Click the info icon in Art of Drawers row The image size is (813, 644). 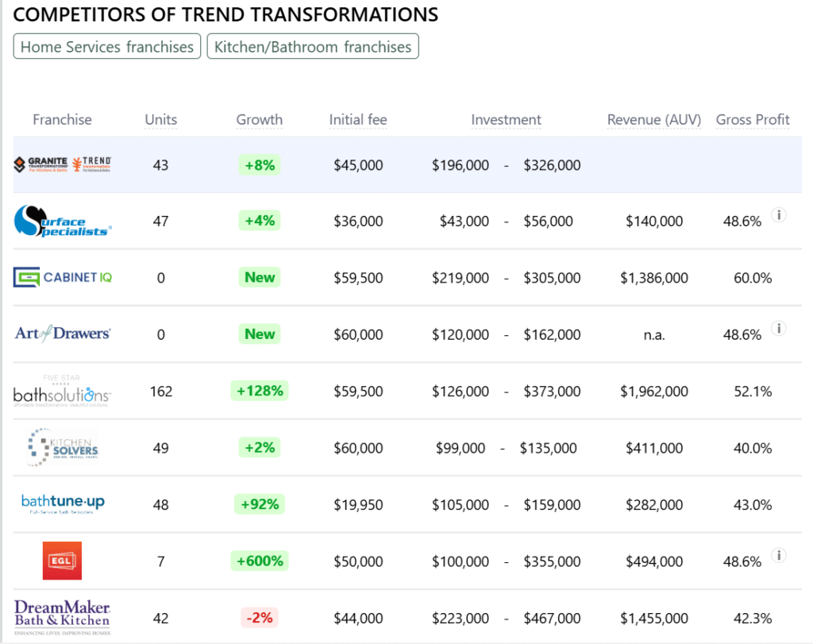(x=778, y=328)
